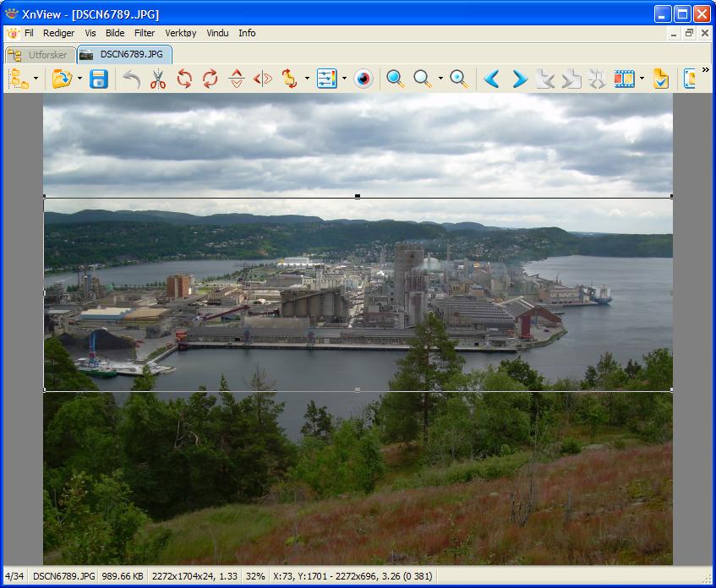Screen dimensions: 716x588
Task: Click the JPEG lossless transformations icon
Action: pyautogui.click(x=289, y=79)
